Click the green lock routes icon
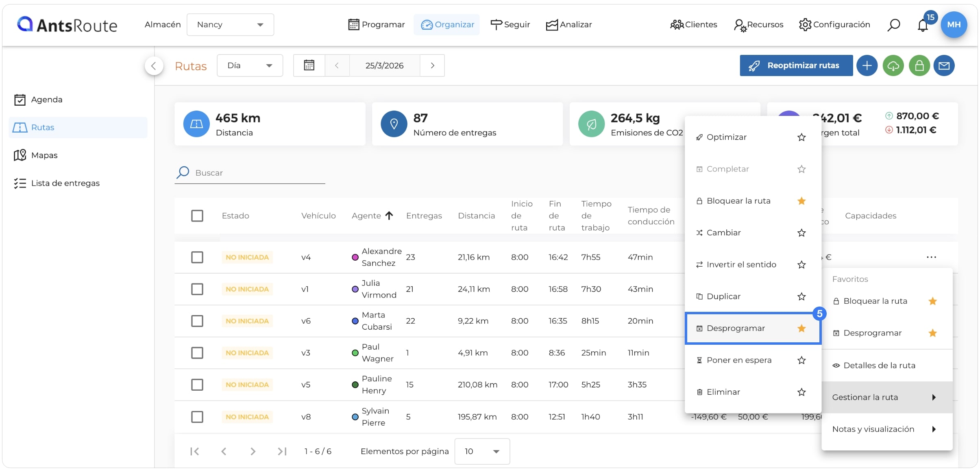This screenshot has width=980, height=472. 919,65
